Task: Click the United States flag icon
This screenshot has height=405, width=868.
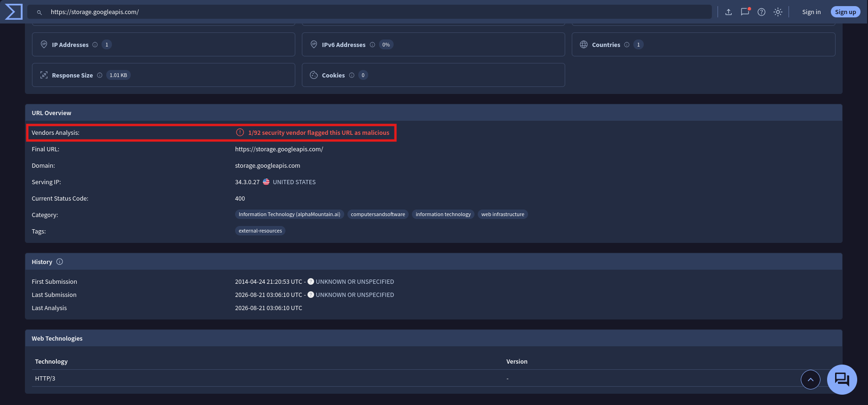Action: (x=266, y=182)
